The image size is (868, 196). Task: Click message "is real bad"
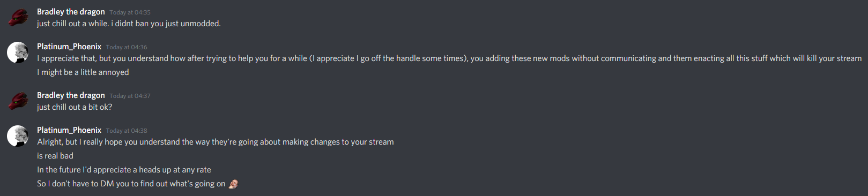click(x=55, y=156)
